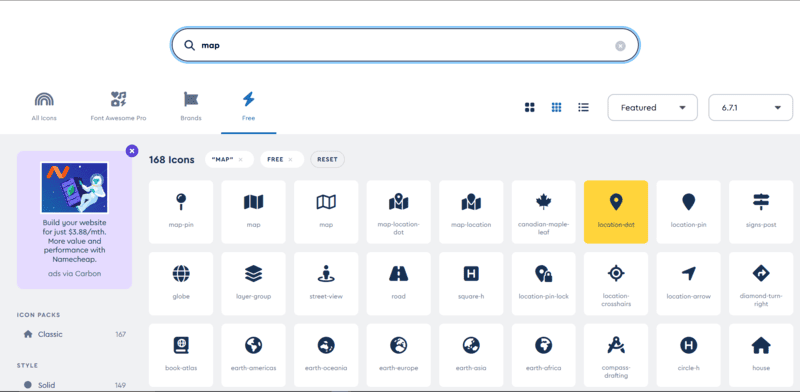Open the Namecheap astronaut ad image
The height and width of the screenshot is (392, 800).
click(x=74, y=187)
